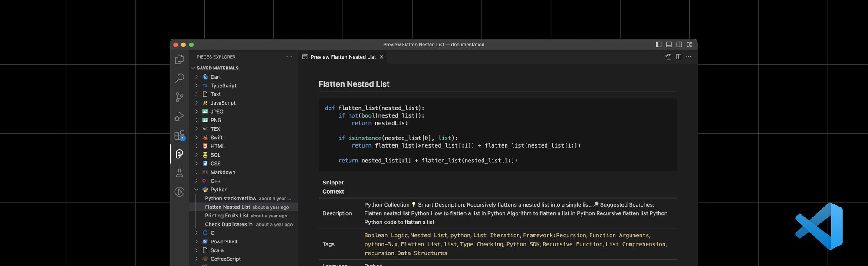Open Source Control view

[x=179, y=97]
